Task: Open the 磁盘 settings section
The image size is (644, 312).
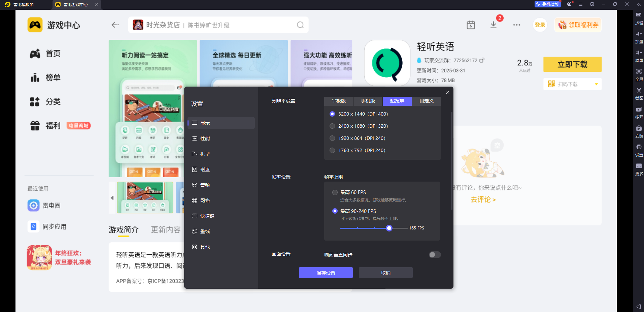Action: point(221,169)
